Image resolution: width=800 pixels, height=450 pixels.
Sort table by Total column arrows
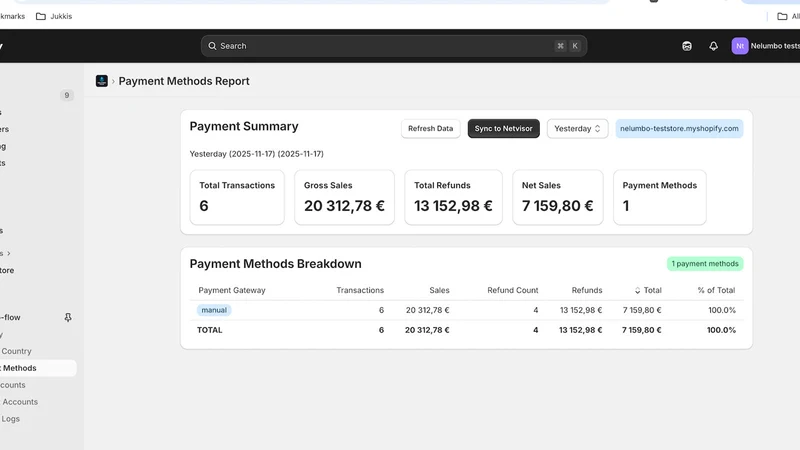coord(637,290)
